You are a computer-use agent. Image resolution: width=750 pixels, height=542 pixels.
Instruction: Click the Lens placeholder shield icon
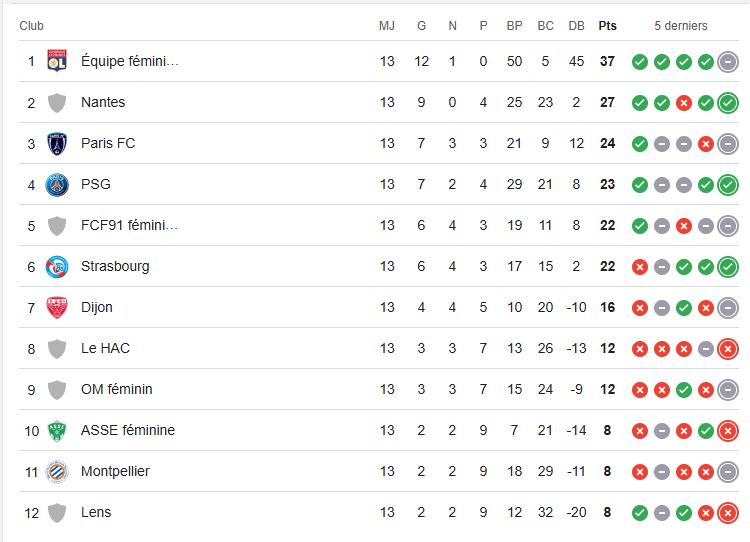(x=57, y=513)
